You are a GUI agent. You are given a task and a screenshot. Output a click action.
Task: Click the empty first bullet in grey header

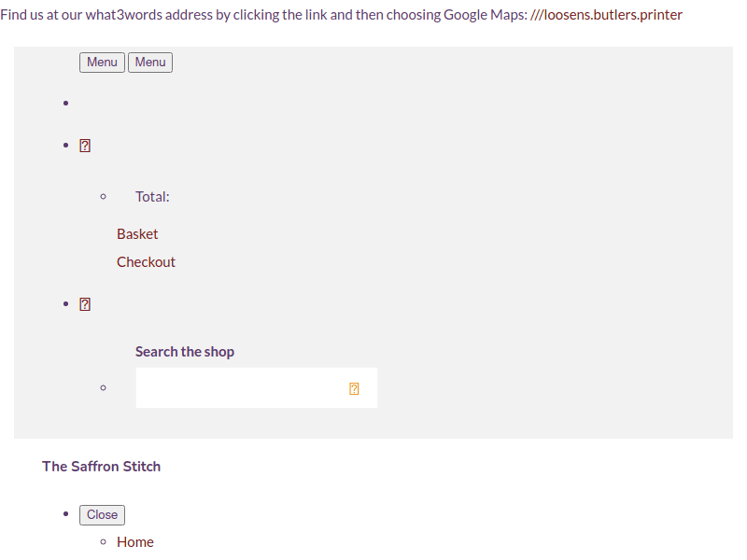tap(65, 103)
